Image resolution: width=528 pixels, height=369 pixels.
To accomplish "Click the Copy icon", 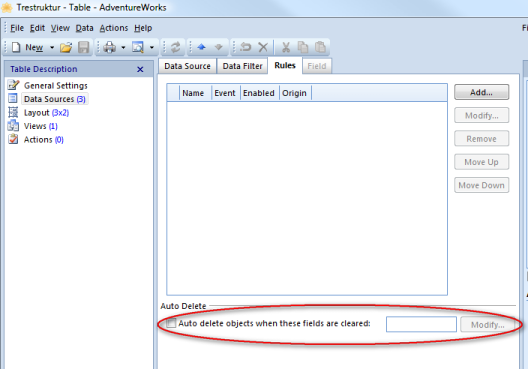I will pyautogui.click(x=303, y=47).
